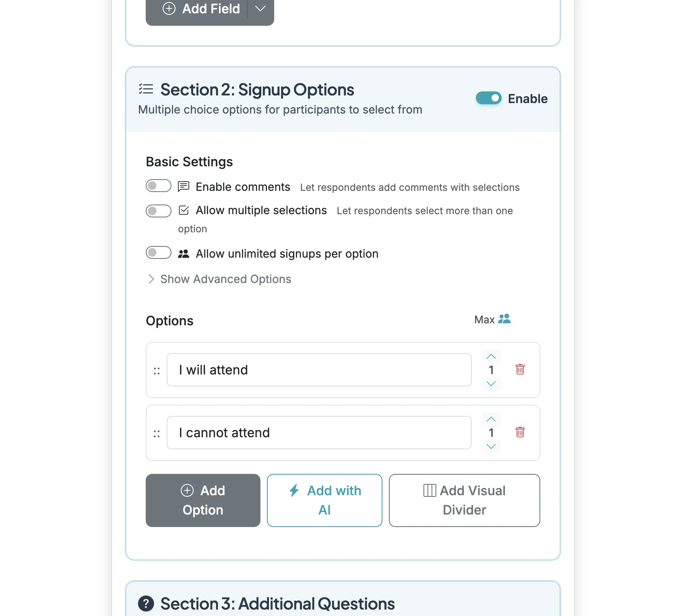Disable Section 2 with the Enable toggle
This screenshot has height=616, width=686.
point(488,98)
